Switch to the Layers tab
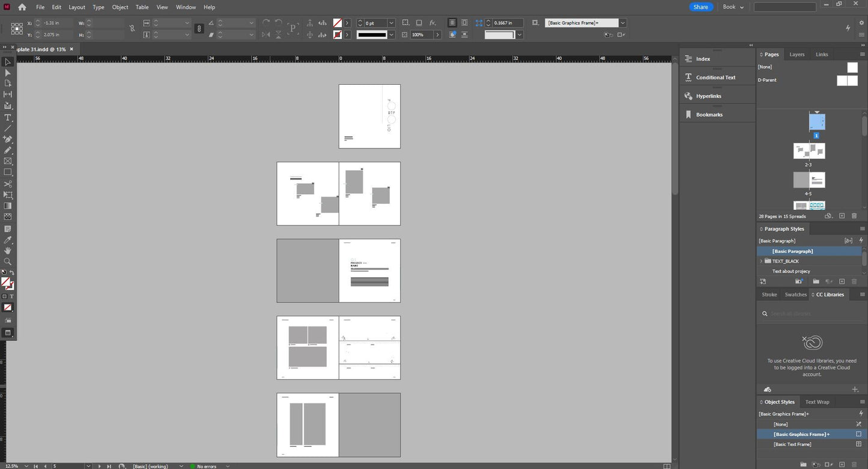Screen dimensions: 868x469 [797, 54]
